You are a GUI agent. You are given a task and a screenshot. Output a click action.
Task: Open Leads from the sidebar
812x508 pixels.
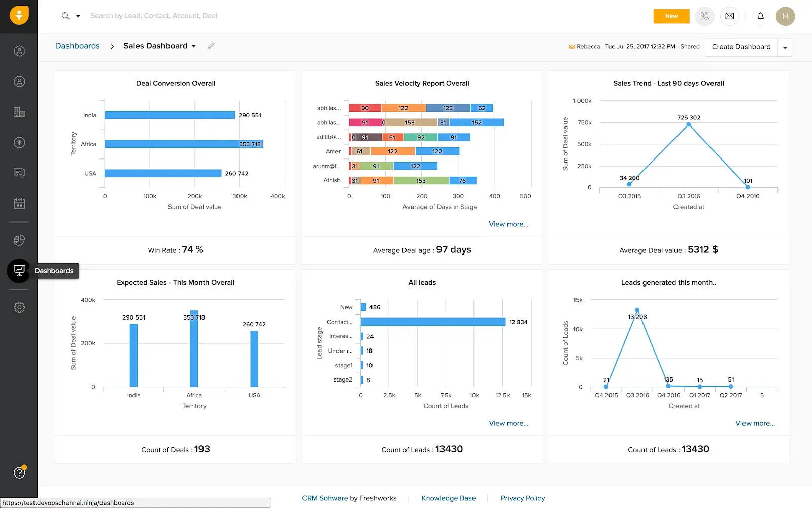(x=19, y=51)
